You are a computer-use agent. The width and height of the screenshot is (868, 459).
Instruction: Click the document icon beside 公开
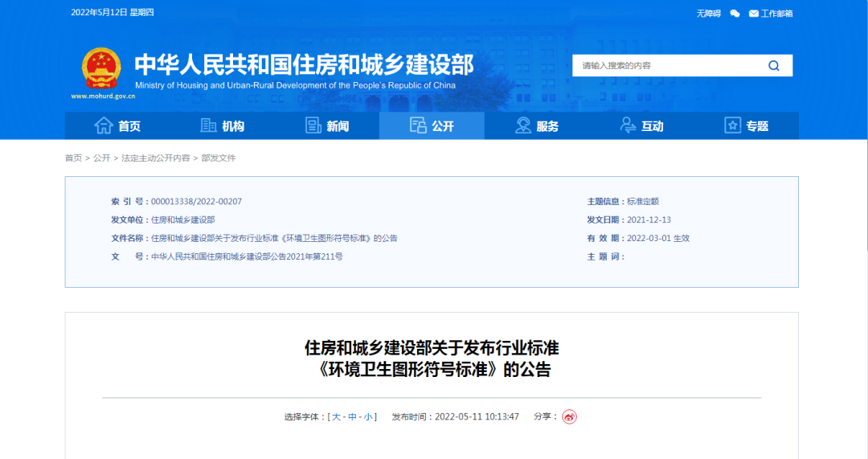click(x=418, y=125)
